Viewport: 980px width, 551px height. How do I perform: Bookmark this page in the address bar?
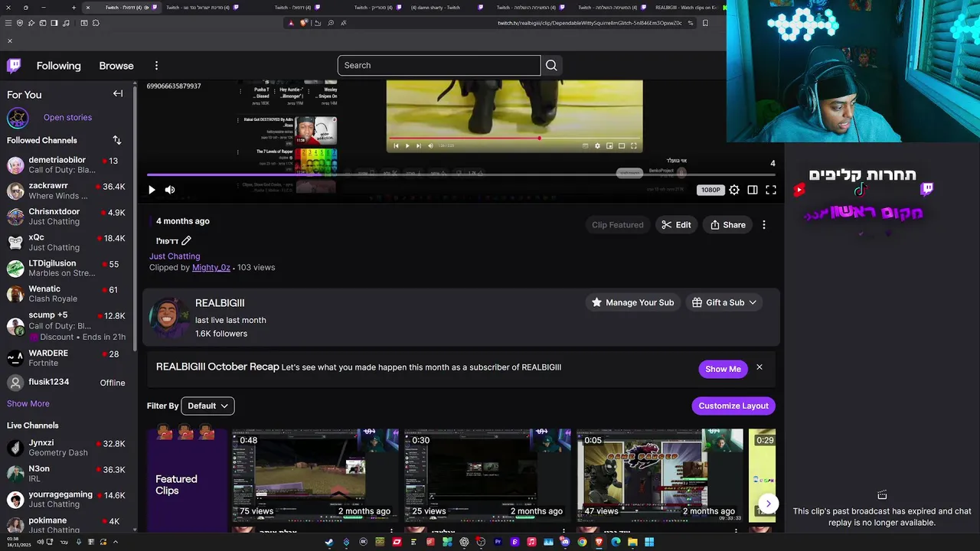pos(705,23)
